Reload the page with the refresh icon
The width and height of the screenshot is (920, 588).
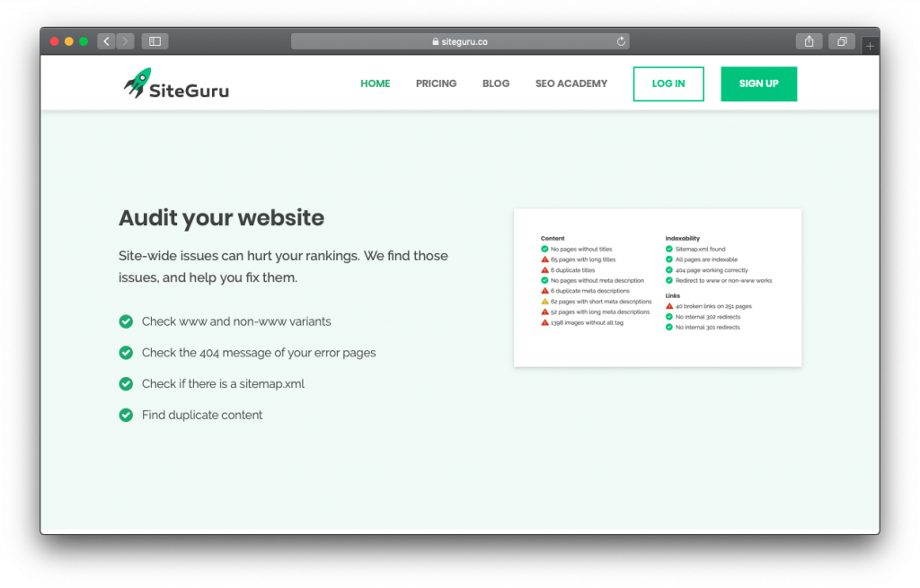(621, 41)
